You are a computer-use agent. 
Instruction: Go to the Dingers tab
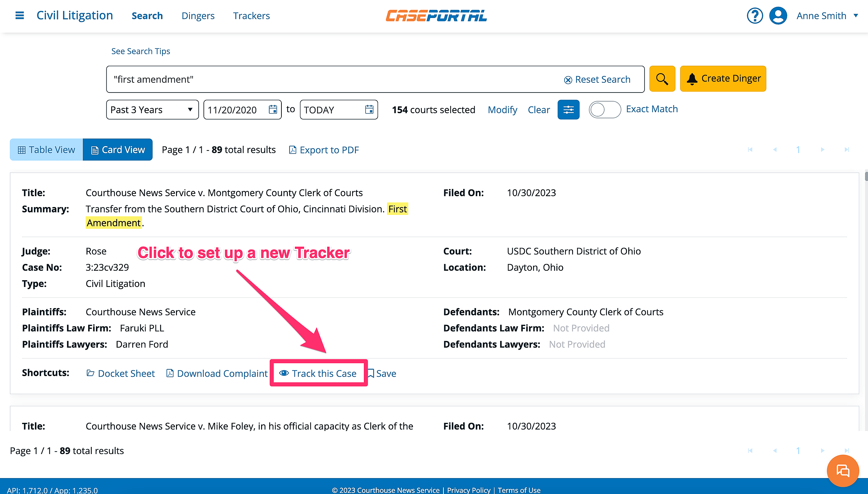198,16
